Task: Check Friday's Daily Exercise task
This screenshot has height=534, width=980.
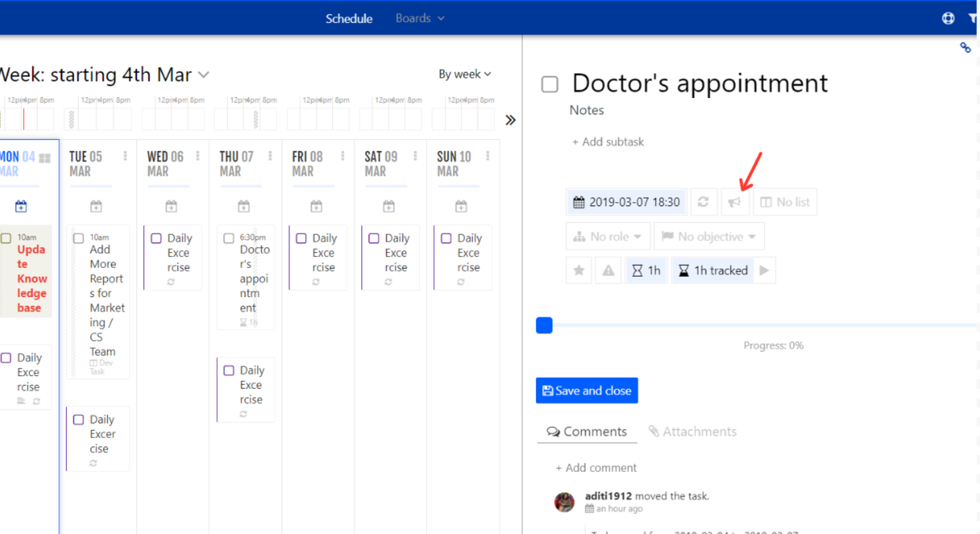Action: (x=301, y=238)
